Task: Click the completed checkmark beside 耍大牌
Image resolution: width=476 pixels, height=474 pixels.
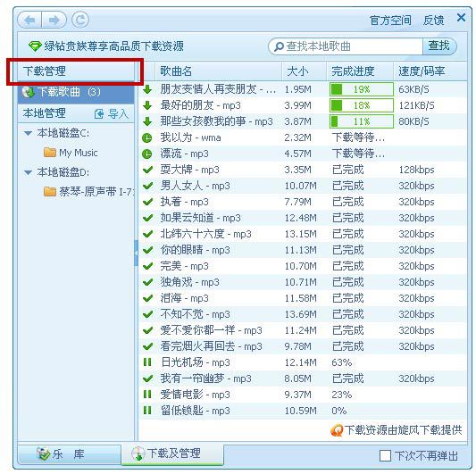Action: [148, 170]
